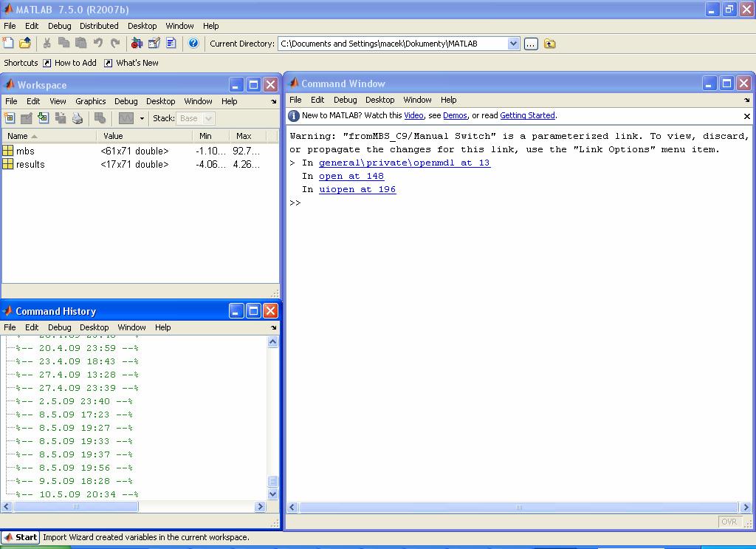Select the 2.5.09 23:40 history entry
This screenshot has width=756, height=549.
75,401
